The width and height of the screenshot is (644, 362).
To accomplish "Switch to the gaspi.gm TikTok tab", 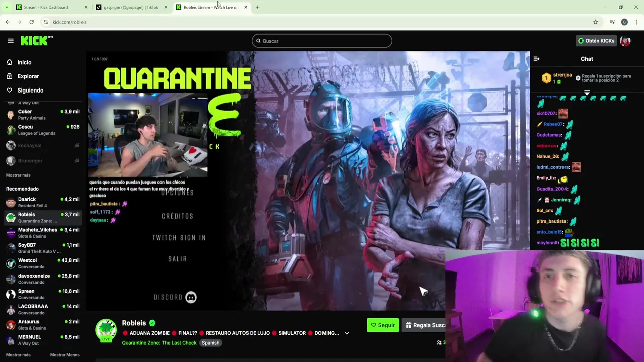I will tap(130, 7).
